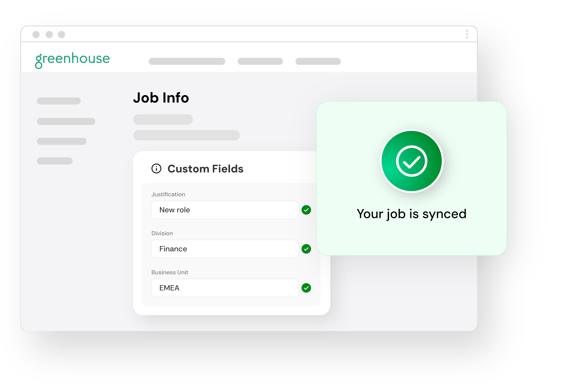This screenshot has width=561, height=392.
Task: Click the third gray window control dot
Action: point(61,35)
